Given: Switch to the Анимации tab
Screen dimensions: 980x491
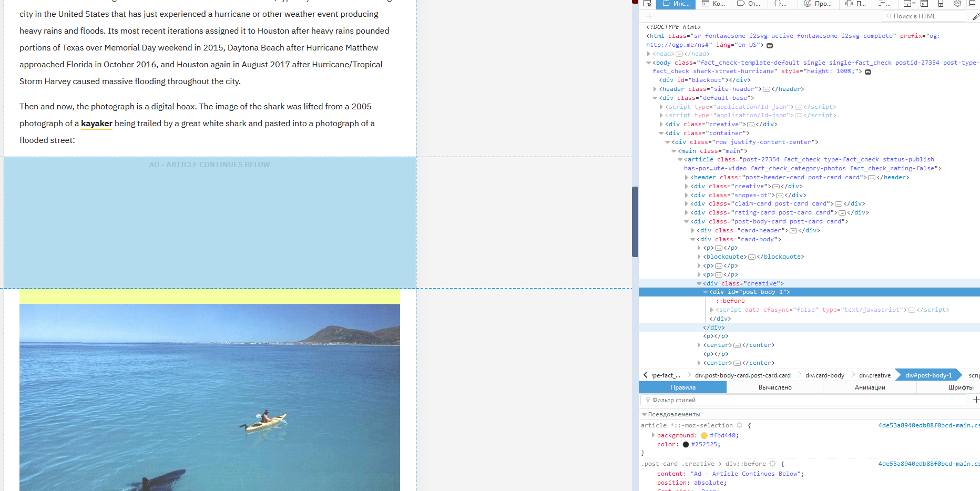Looking at the screenshot, I should coord(869,387).
